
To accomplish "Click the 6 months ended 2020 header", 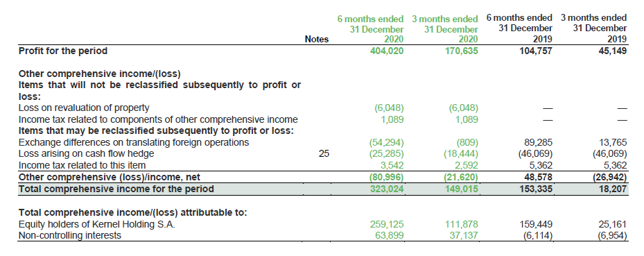I will coord(371,28).
